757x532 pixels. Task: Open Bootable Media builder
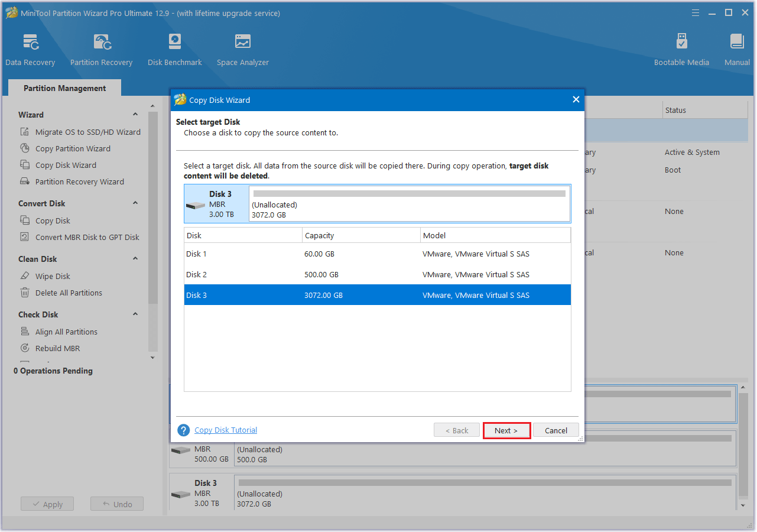tap(681, 50)
